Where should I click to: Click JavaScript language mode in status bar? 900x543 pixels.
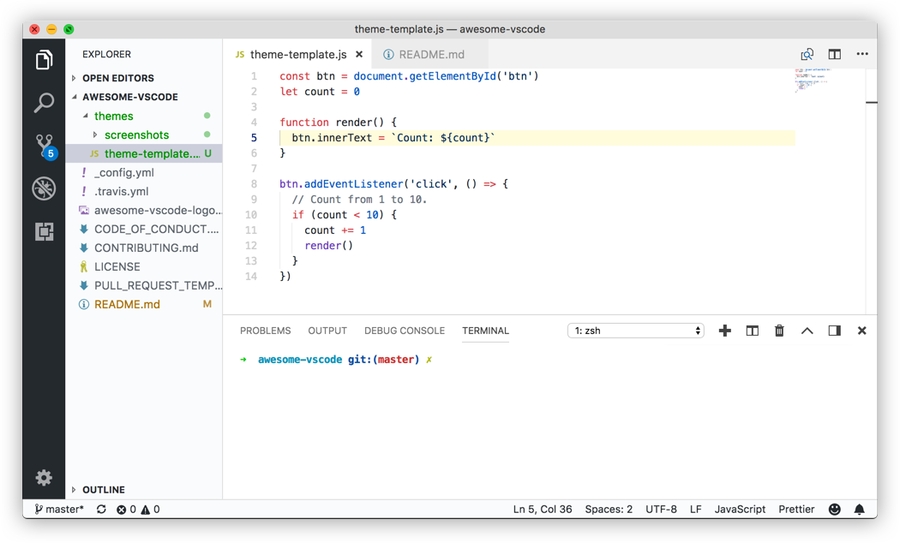(x=739, y=509)
